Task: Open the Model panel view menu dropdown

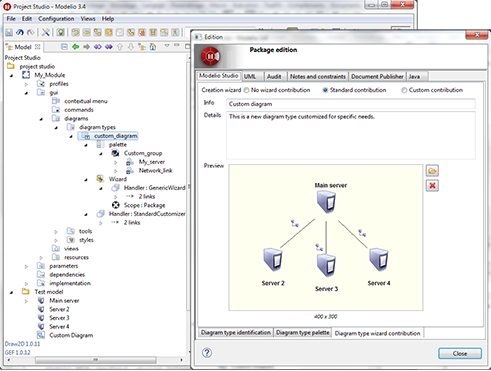Action: (167, 46)
